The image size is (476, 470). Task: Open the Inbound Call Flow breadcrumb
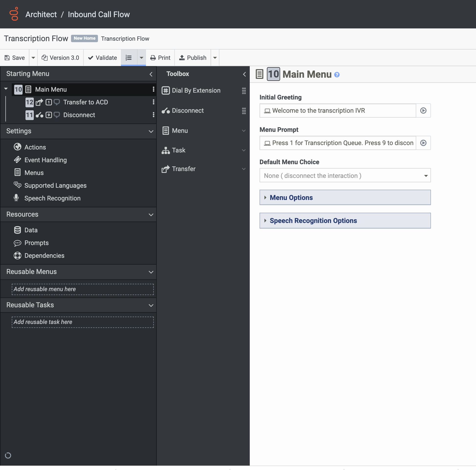(x=99, y=14)
